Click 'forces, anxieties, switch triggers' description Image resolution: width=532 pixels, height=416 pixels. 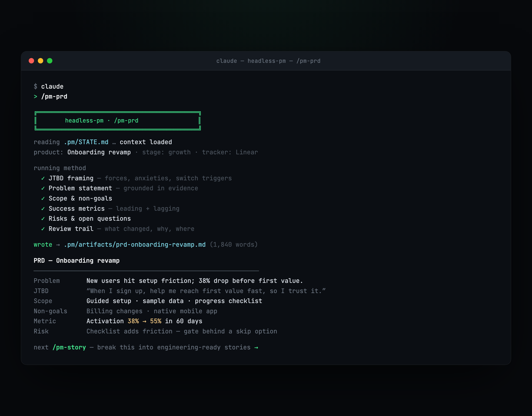point(168,178)
